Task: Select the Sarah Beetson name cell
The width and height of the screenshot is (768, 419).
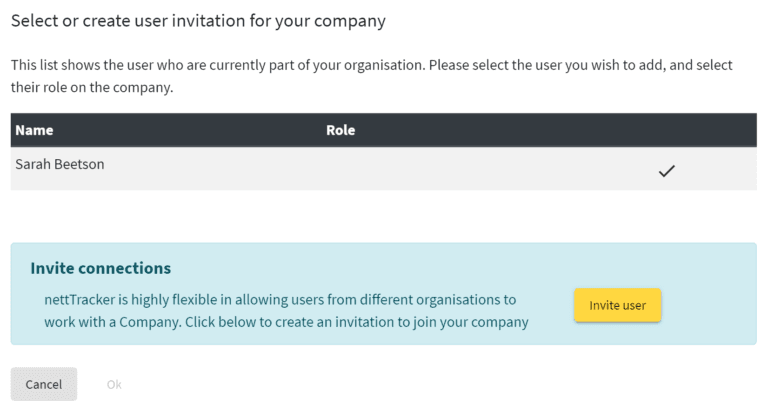Action: [60, 165]
